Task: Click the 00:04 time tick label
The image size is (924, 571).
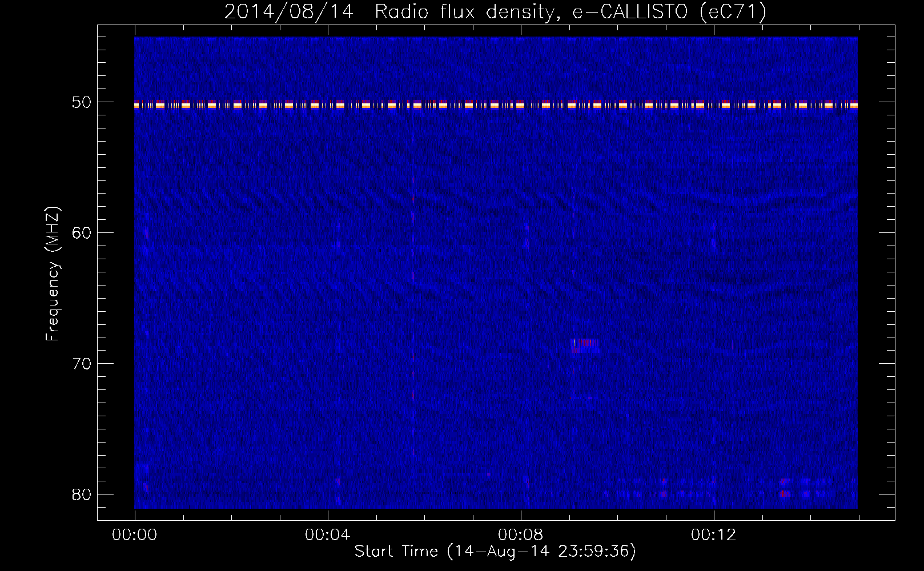Action: pos(328,535)
